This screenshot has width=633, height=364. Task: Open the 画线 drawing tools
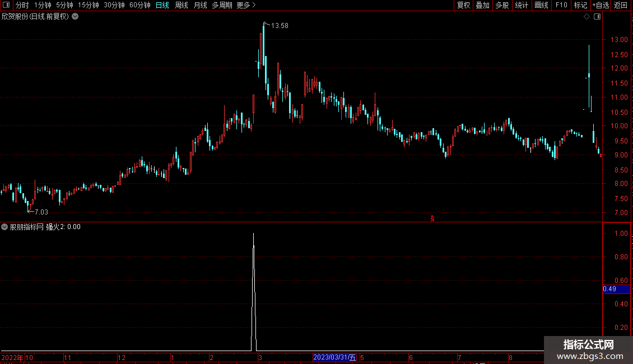point(541,5)
